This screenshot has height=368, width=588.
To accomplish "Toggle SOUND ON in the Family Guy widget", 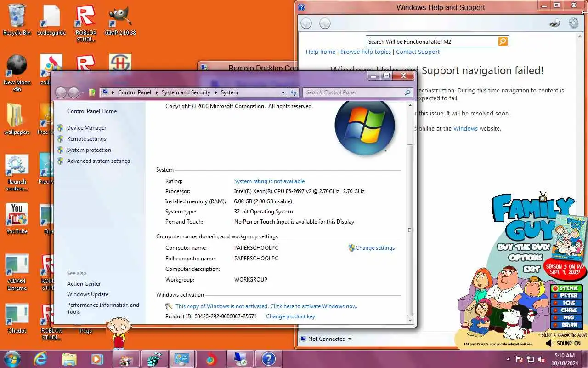I will (563, 343).
